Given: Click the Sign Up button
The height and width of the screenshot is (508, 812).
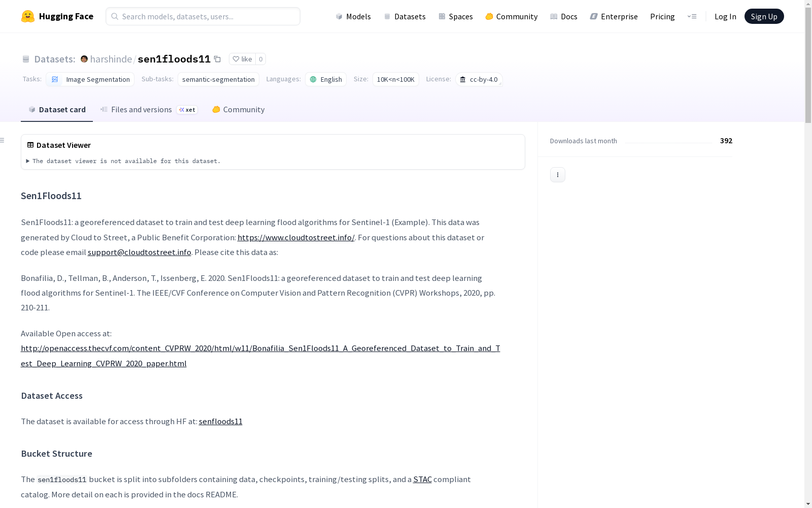Looking at the screenshot, I should coord(764,16).
